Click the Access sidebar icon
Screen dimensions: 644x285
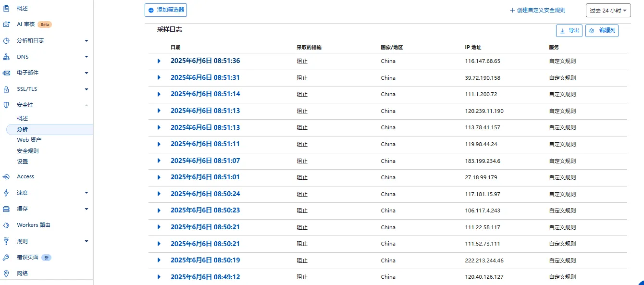6,176
